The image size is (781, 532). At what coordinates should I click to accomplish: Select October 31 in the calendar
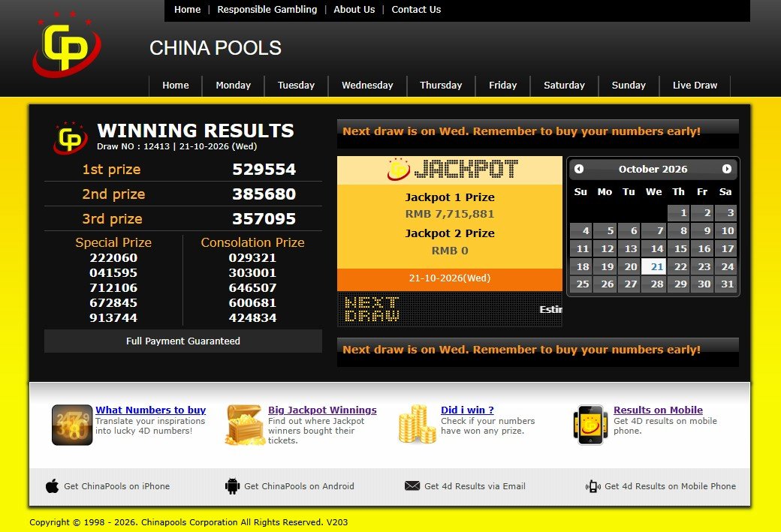click(x=725, y=284)
